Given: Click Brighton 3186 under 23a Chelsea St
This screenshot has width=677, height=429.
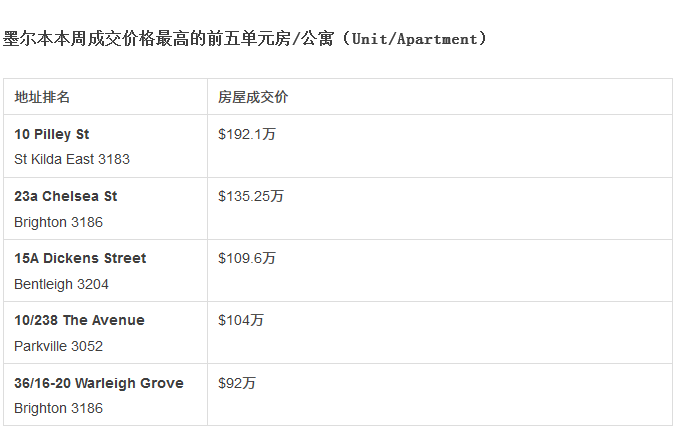Looking at the screenshot, I should tap(58, 222).
